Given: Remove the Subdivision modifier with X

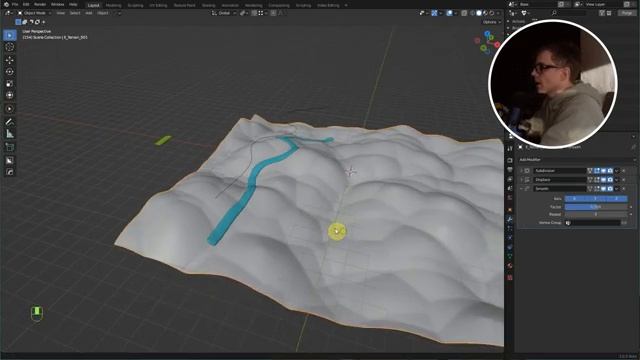Looking at the screenshot, I should [624, 171].
